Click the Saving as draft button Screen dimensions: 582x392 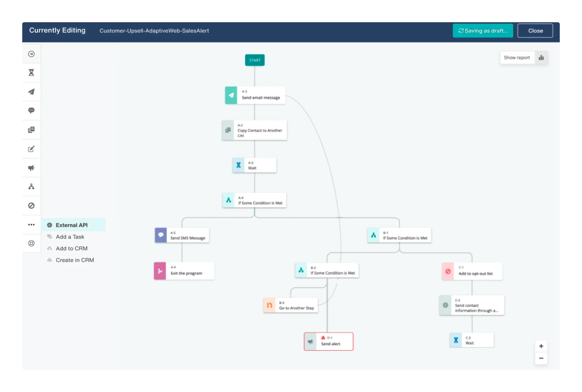tap(483, 31)
